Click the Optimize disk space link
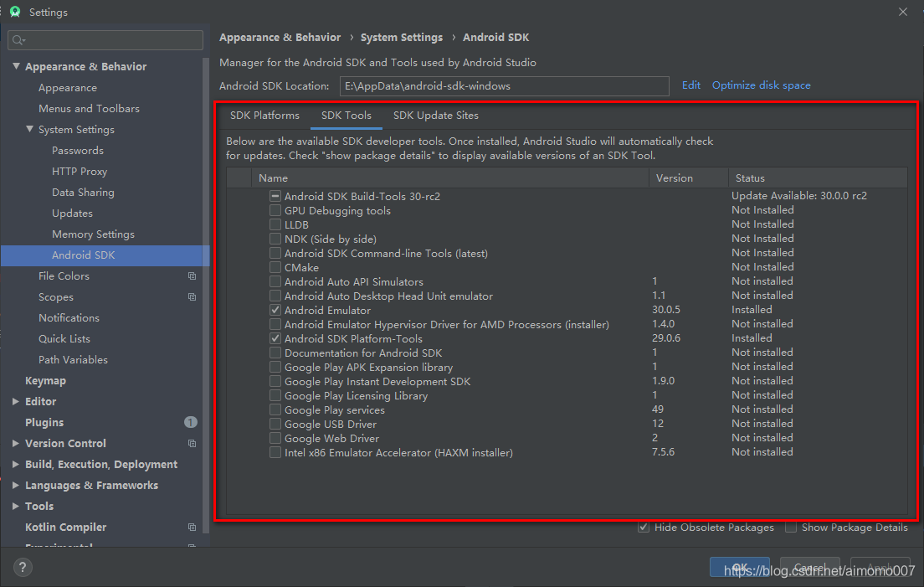The image size is (924, 587). click(761, 85)
